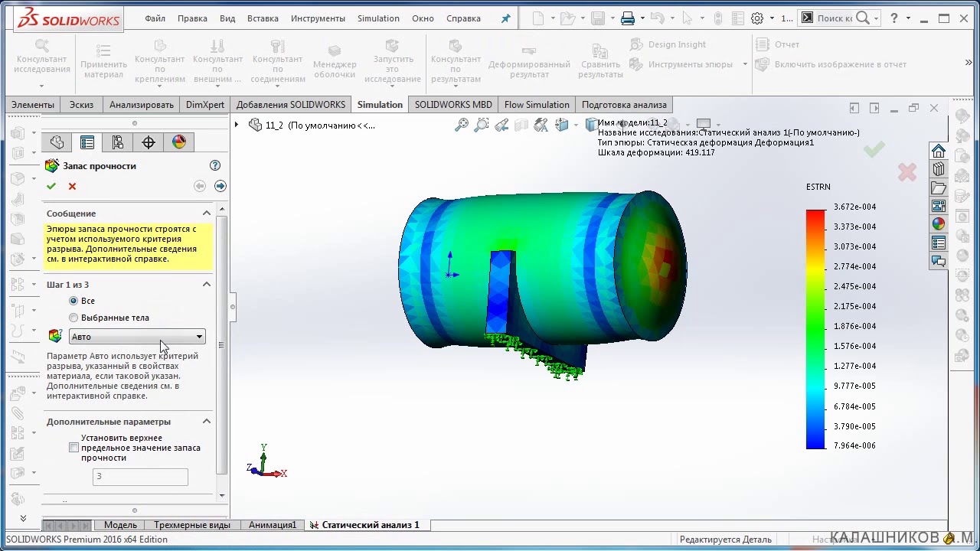Accept via green check in viewport corner
The height and width of the screenshot is (551, 980).
tap(874, 150)
